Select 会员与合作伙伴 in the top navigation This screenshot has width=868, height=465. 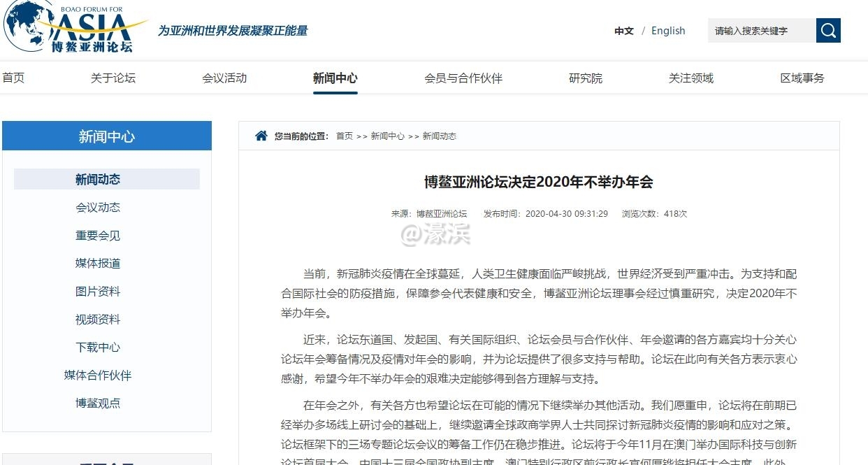tap(463, 78)
